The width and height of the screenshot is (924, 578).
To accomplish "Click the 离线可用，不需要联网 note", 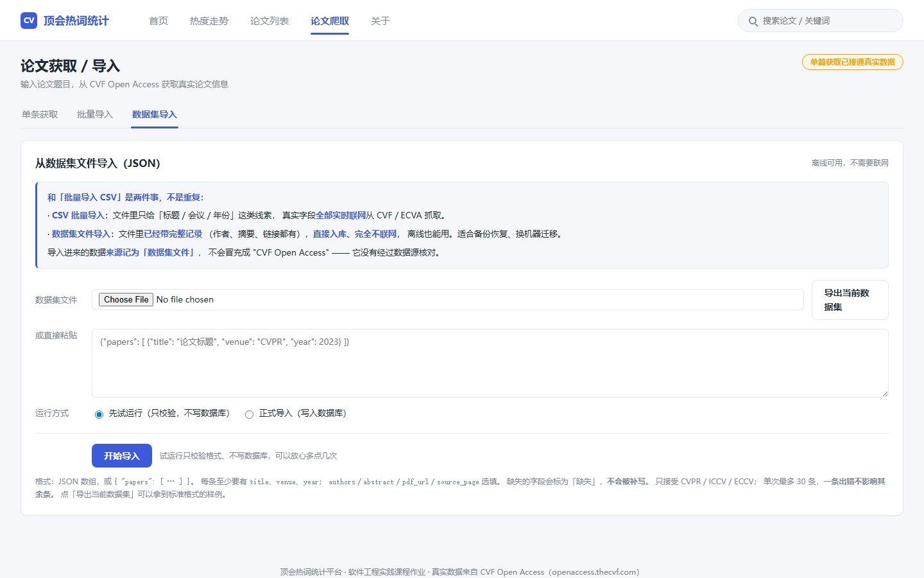I will pos(850,163).
